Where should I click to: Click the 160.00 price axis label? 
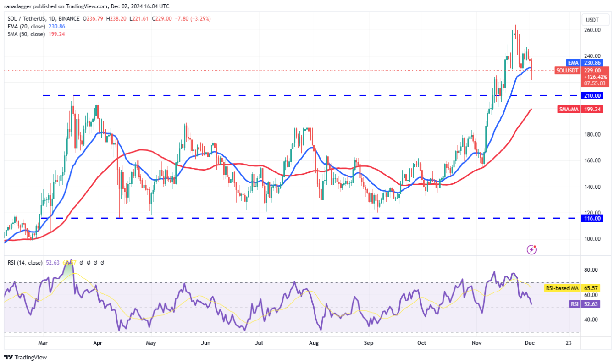[592, 161]
